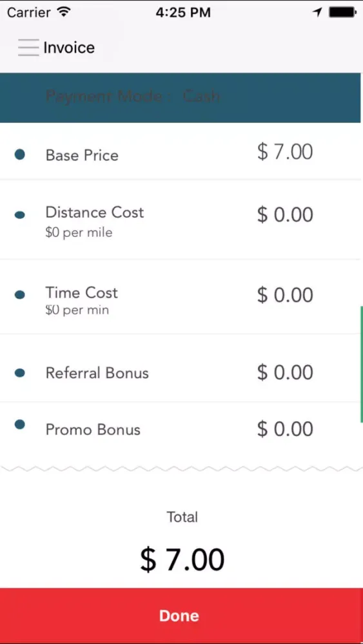Tap the Wi-Fi status icon
The width and height of the screenshot is (363, 644).
coord(64,12)
